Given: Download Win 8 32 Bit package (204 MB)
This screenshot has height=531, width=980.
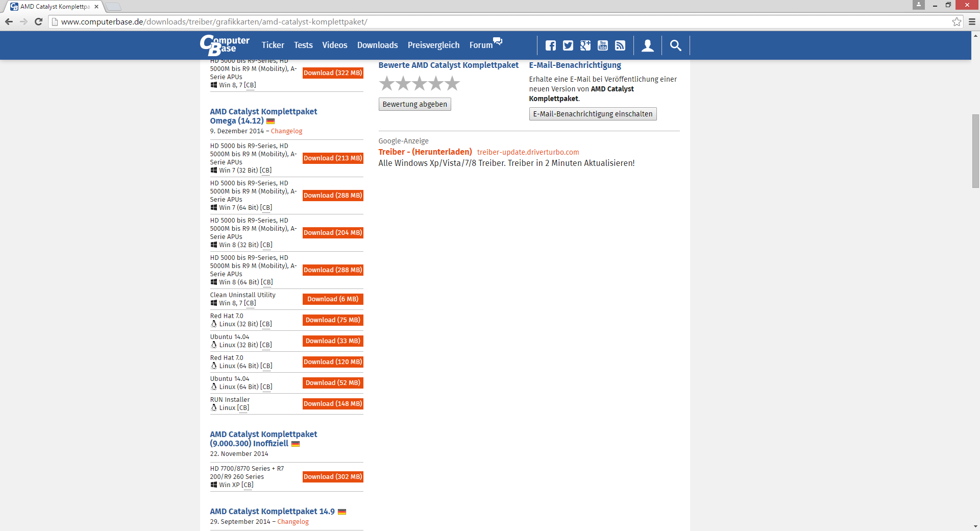Looking at the screenshot, I should (333, 233).
